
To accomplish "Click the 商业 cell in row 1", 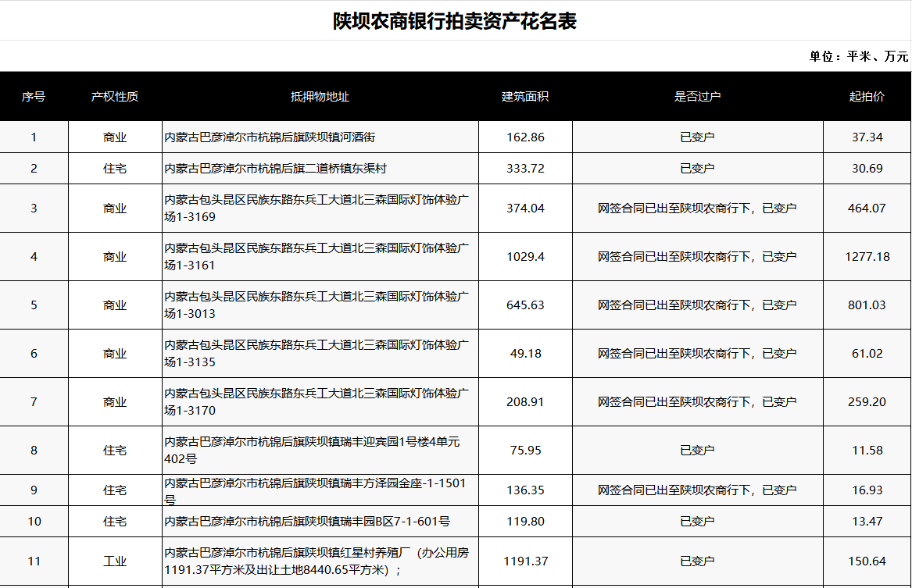I will click(114, 136).
